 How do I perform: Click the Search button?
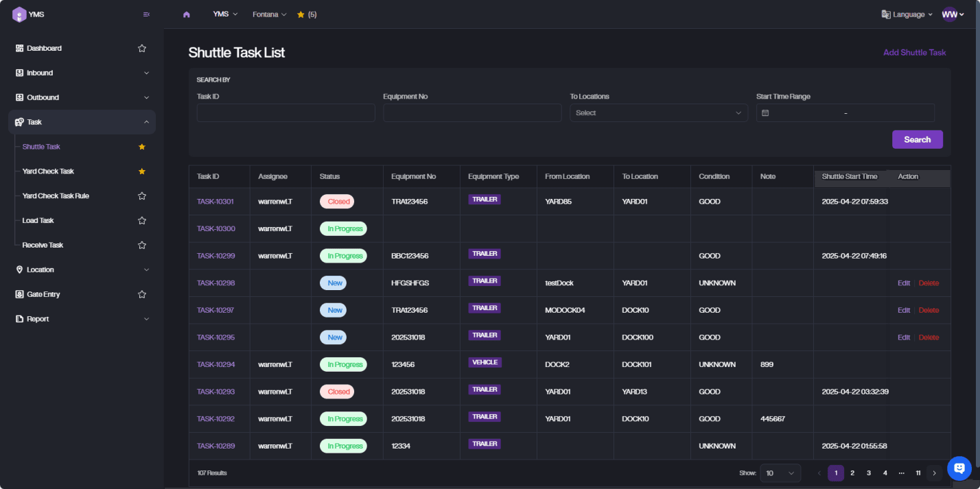click(917, 140)
